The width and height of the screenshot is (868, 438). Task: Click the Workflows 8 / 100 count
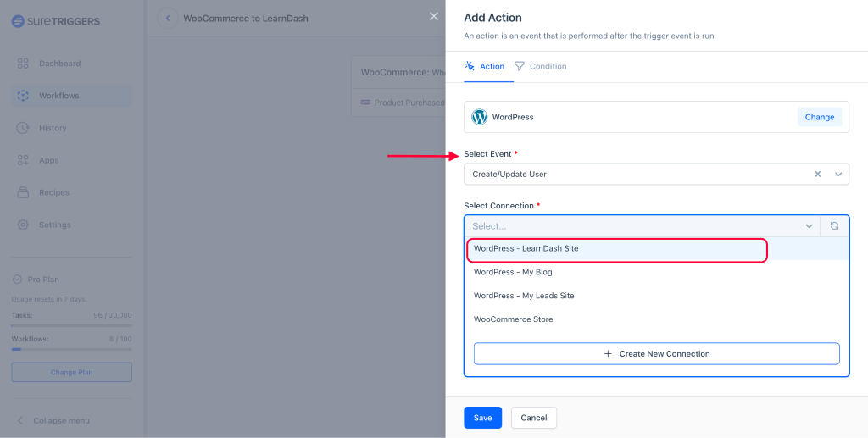pos(120,339)
